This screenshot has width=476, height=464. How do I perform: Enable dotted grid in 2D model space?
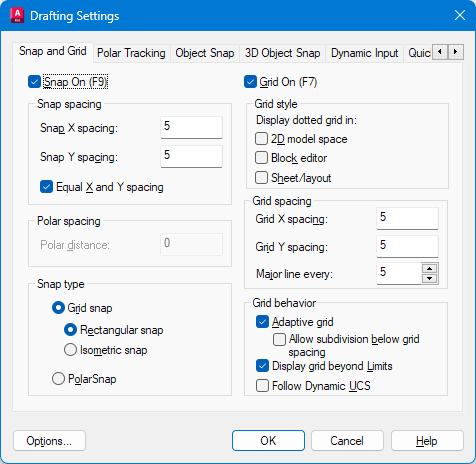point(261,139)
